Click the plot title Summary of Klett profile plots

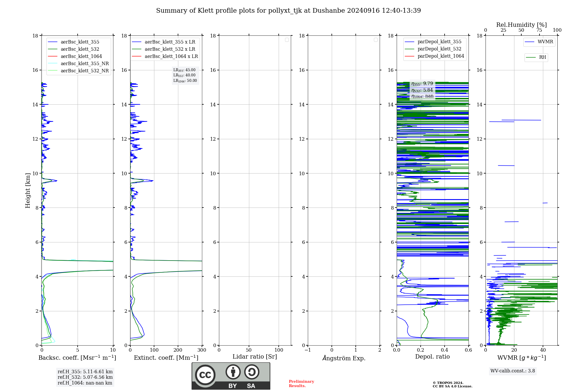[288, 11]
